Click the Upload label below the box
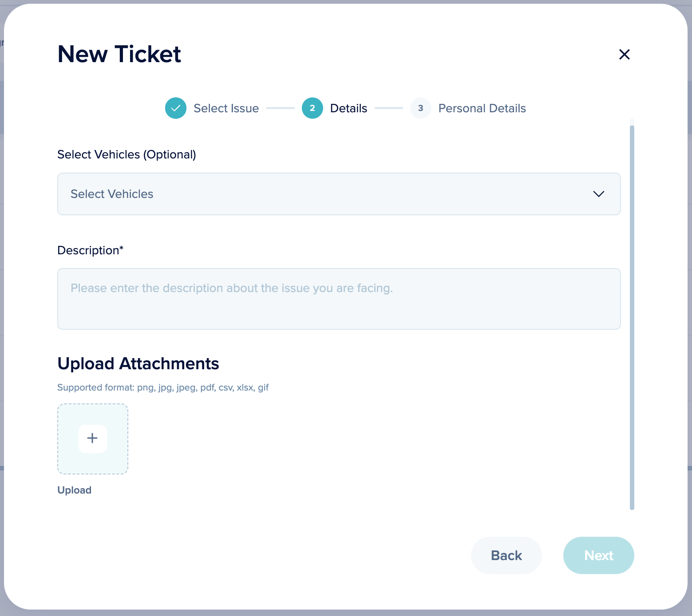Image resolution: width=692 pixels, height=616 pixels. (75, 490)
